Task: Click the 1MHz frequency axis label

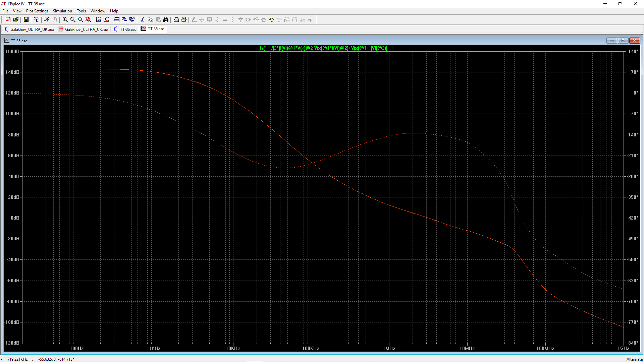Action: pos(389,348)
